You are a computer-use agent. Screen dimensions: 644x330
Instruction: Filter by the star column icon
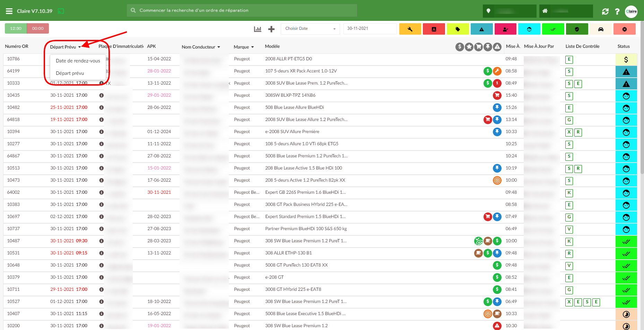point(469,47)
